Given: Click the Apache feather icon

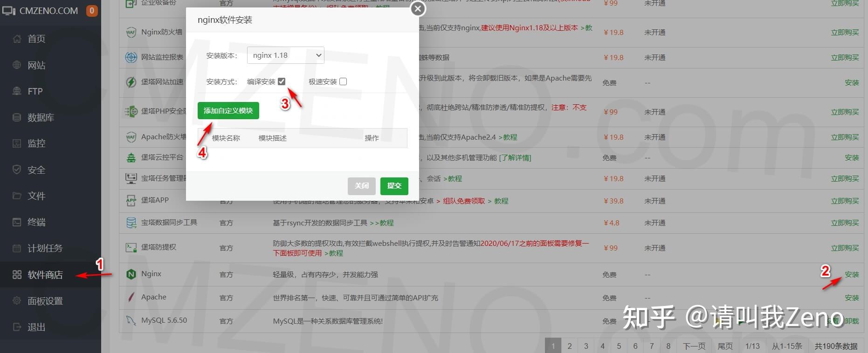Looking at the screenshot, I should (131, 297).
